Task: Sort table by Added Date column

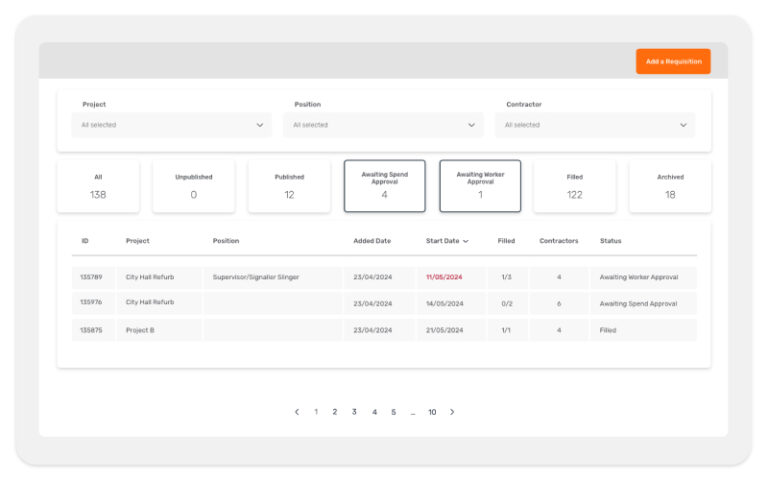Action: coord(372,241)
